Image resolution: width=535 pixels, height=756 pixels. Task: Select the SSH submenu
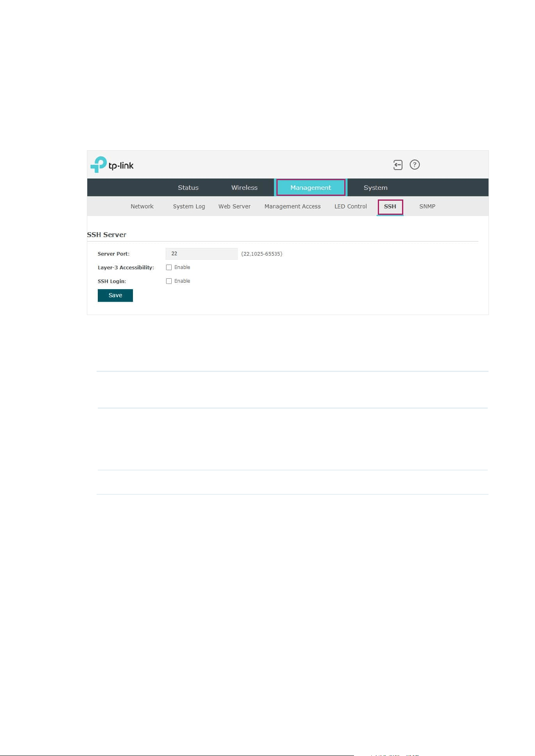click(x=390, y=207)
